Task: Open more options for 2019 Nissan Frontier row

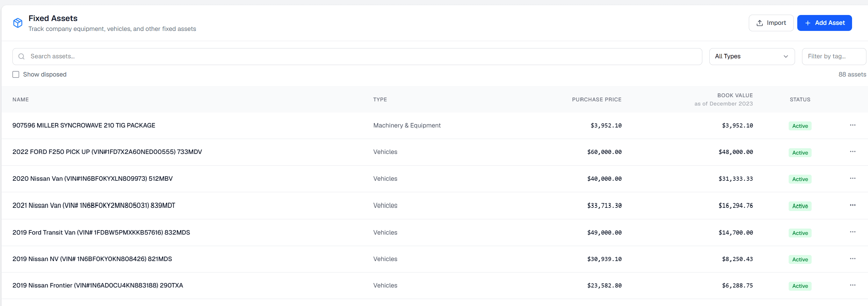Action: [x=852, y=285]
